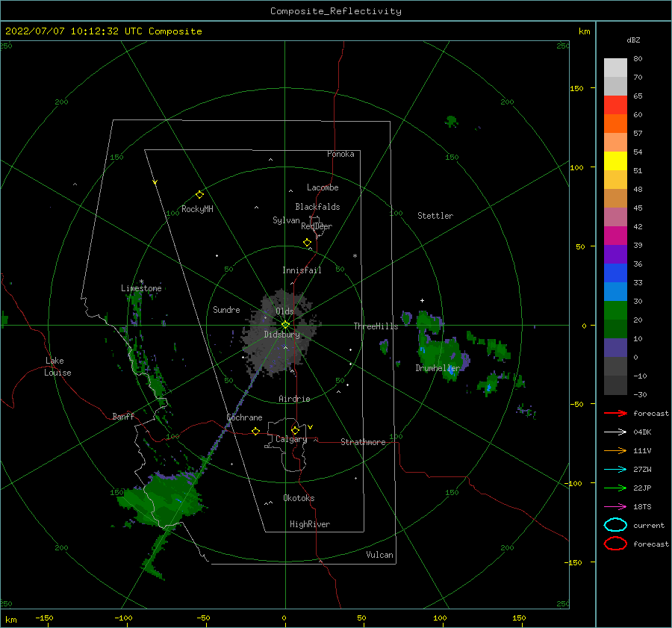Click the yellow radar-site diamond at the map center

click(285, 325)
